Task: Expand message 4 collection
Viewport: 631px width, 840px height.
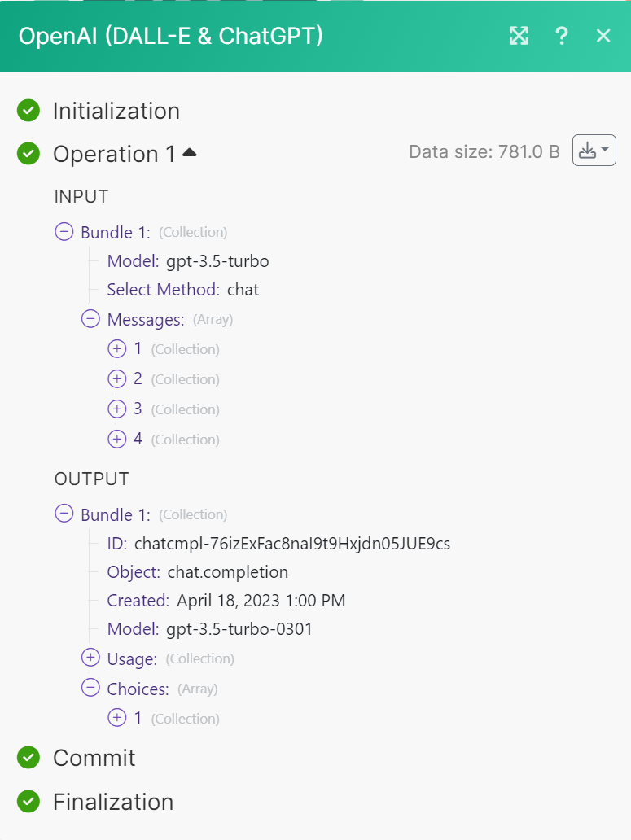Action: click(x=117, y=439)
